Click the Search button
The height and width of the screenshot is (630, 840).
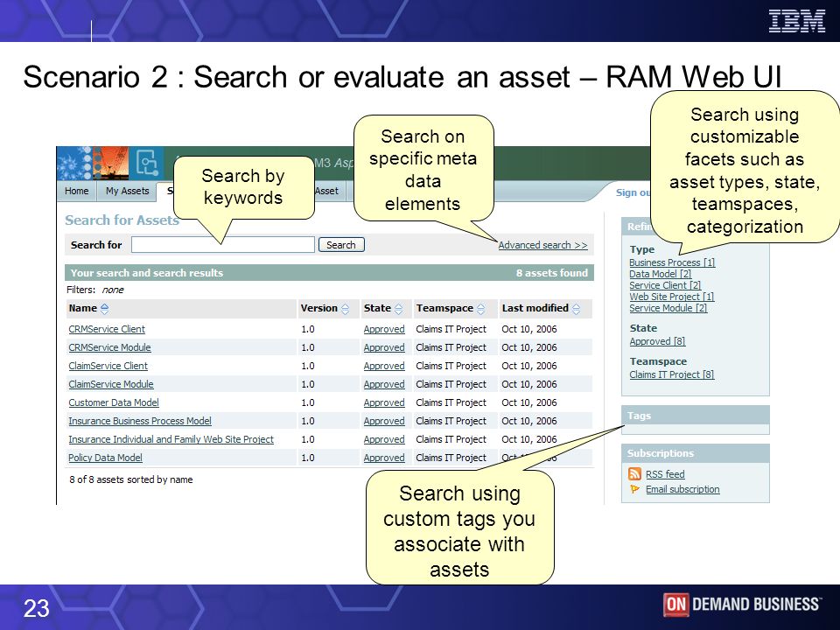coord(341,245)
